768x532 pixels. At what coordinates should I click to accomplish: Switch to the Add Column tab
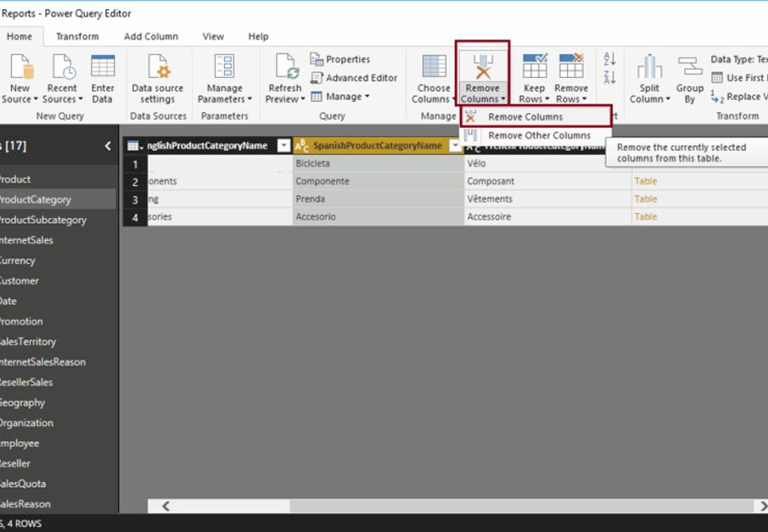(x=151, y=36)
